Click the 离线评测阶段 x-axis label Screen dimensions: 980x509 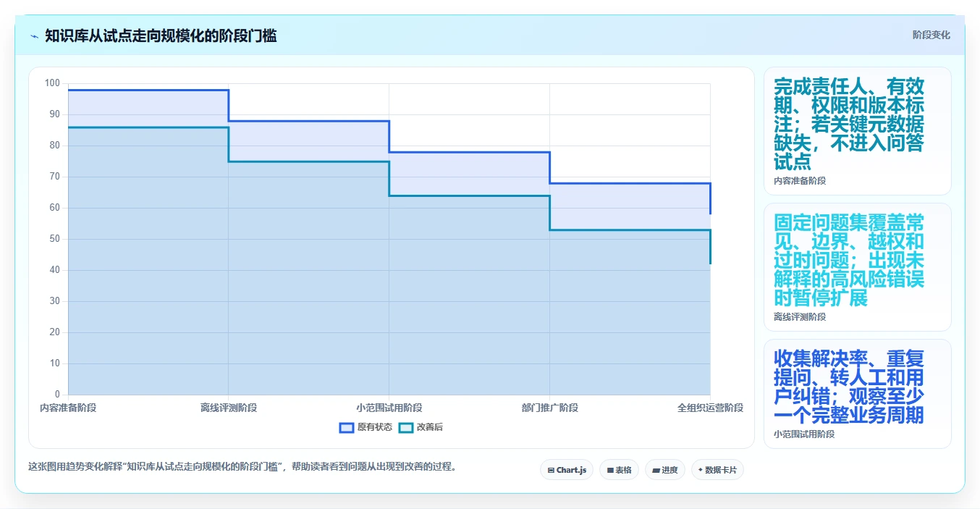[x=229, y=408]
